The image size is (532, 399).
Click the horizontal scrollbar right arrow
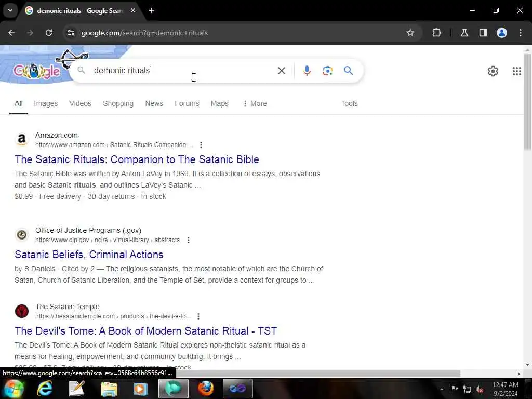coord(519,374)
